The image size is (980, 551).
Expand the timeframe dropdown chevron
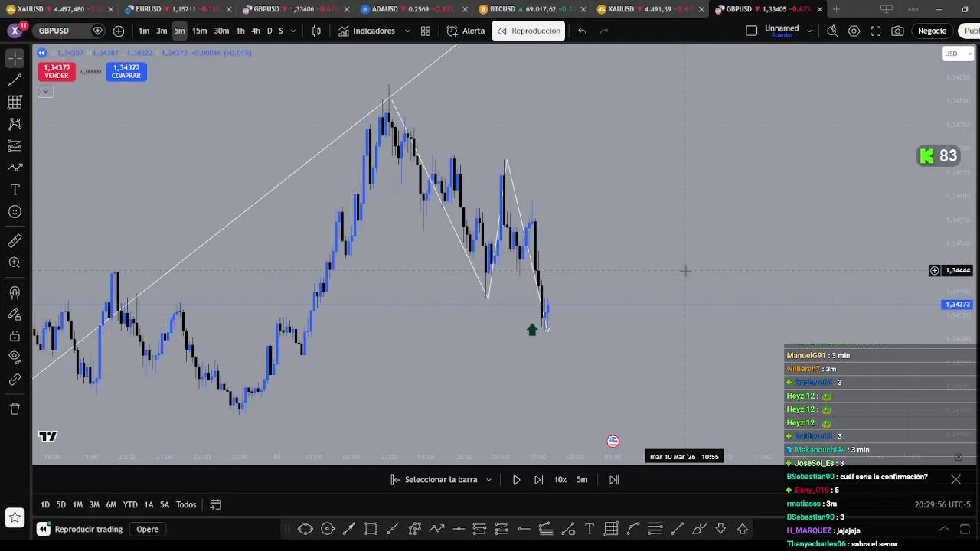click(x=292, y=31)
